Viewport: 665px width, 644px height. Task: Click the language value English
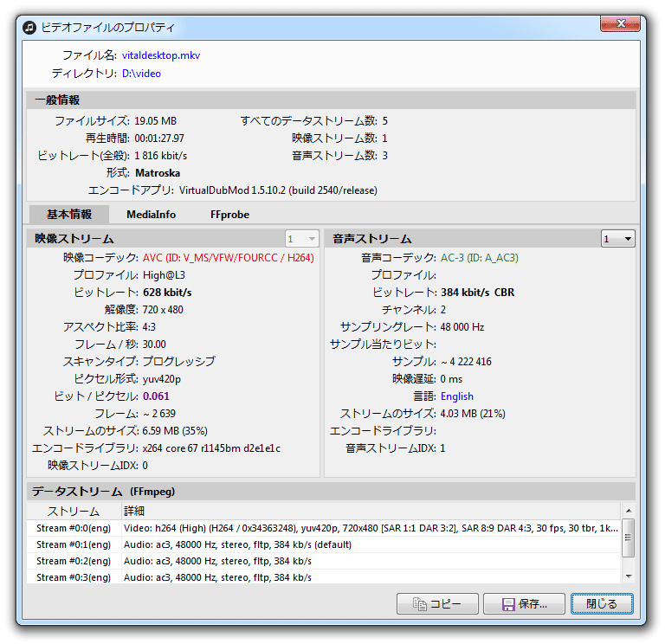click(x=457, y=396)
